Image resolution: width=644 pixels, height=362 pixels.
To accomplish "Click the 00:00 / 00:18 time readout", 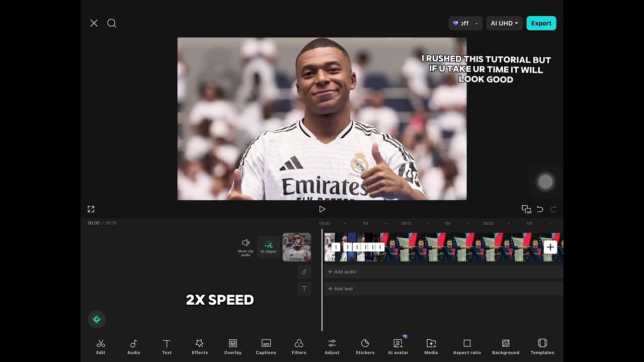I will pyautogui.click(x=102, y=223).
